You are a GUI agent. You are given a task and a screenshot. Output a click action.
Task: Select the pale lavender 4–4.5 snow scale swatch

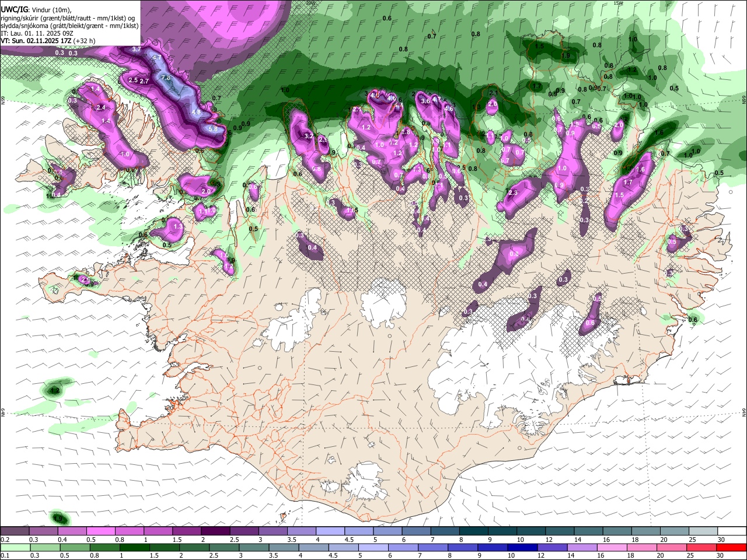coord(330,531)
